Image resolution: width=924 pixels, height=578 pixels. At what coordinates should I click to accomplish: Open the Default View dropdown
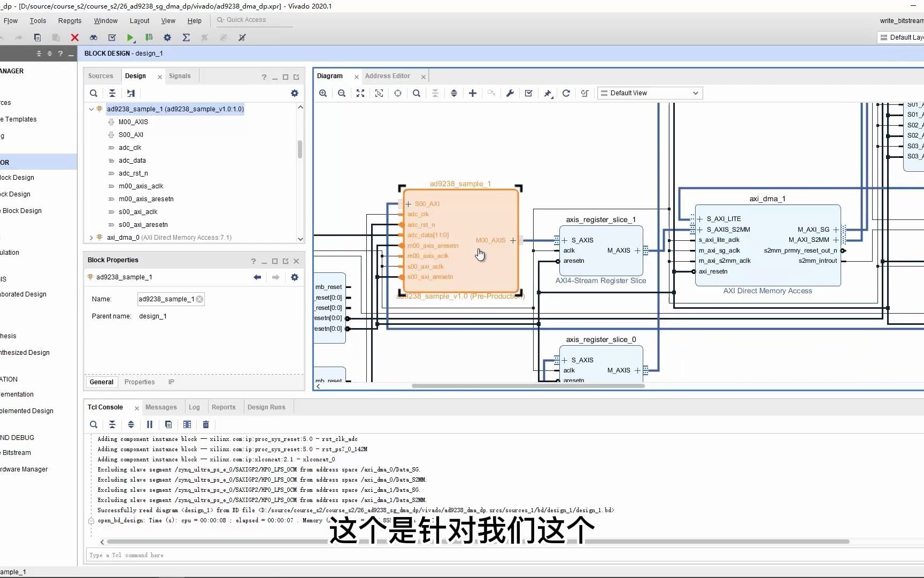click(650, 93)
